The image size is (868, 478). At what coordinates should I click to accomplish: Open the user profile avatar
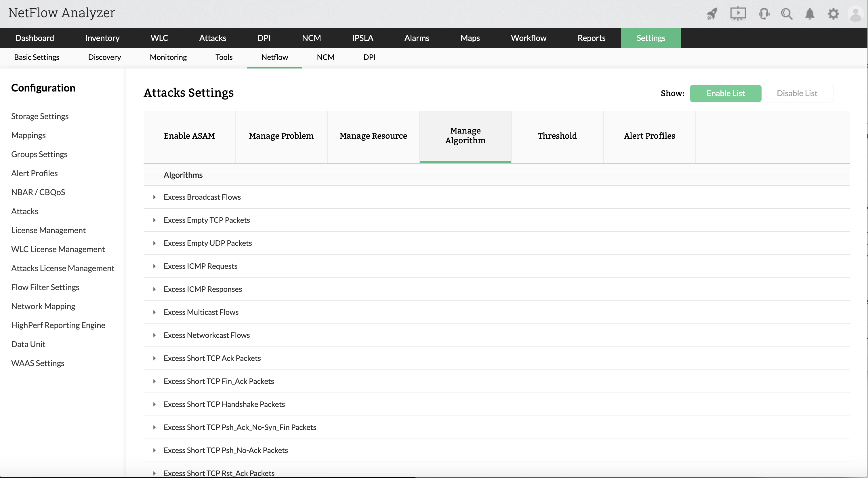click(x=856, y=14)
